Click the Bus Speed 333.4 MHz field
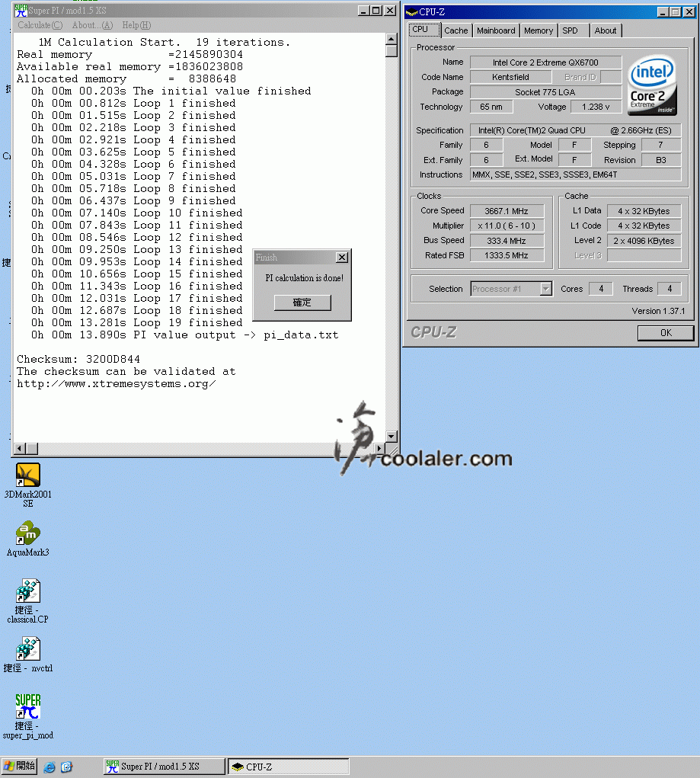The width and height of the screenshot is (700, 778). click(507, 241)
